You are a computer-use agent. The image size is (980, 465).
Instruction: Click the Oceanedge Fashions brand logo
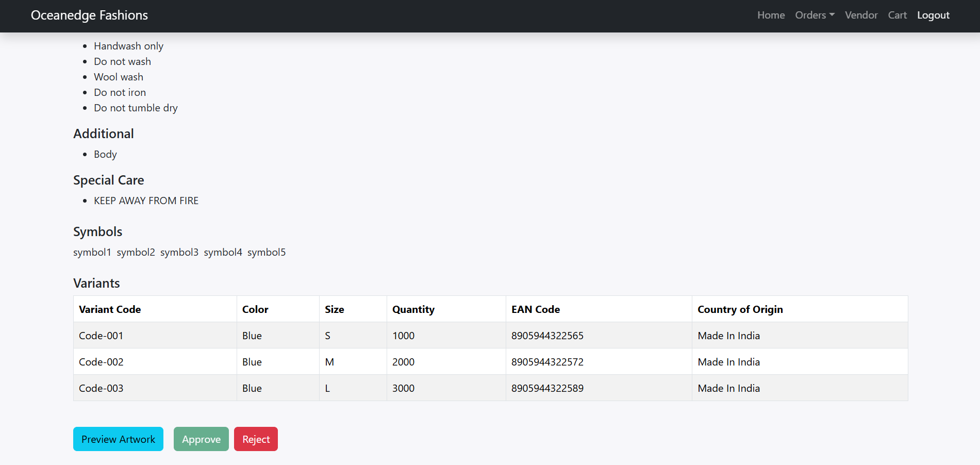pos(89,15)
